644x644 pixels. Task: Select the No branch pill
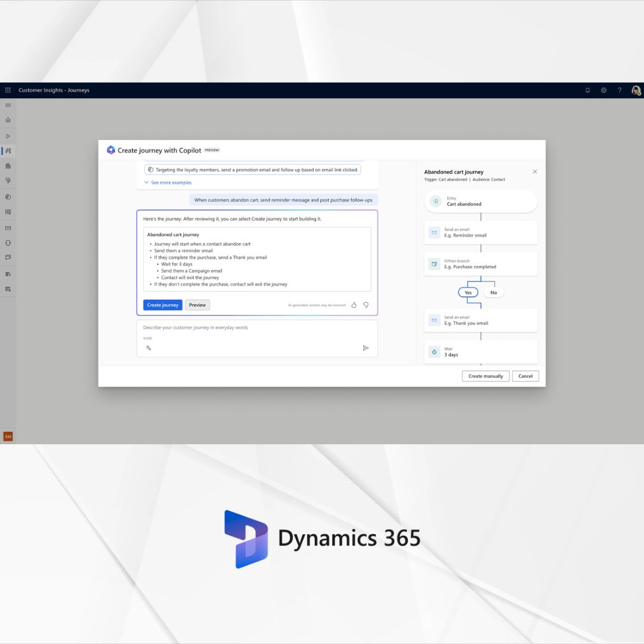493,292
